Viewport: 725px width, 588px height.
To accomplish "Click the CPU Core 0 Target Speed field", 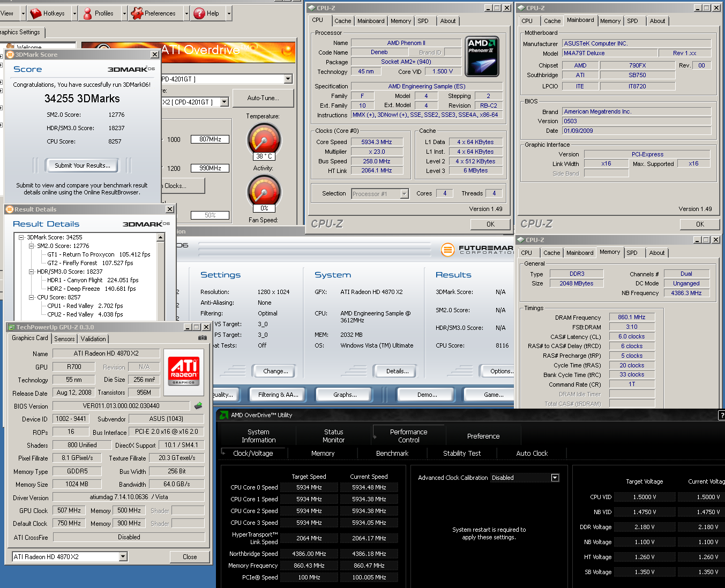I will pos(309,487).
